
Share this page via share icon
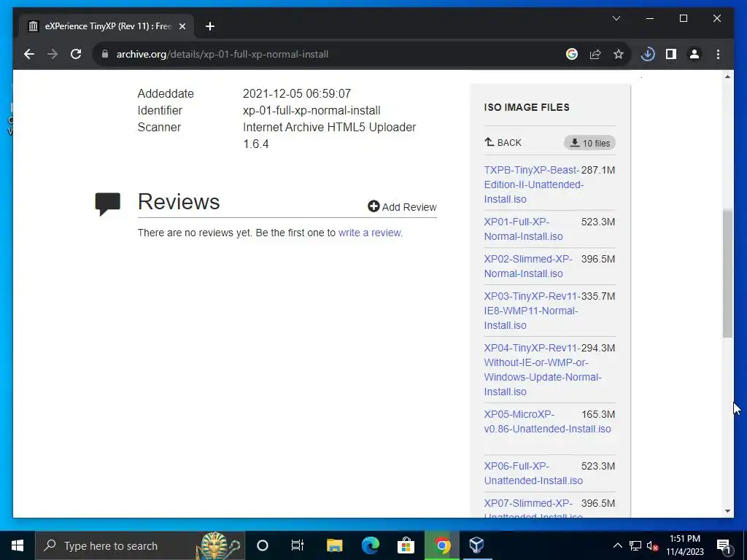pyautogui.click(x=595, y=54)
